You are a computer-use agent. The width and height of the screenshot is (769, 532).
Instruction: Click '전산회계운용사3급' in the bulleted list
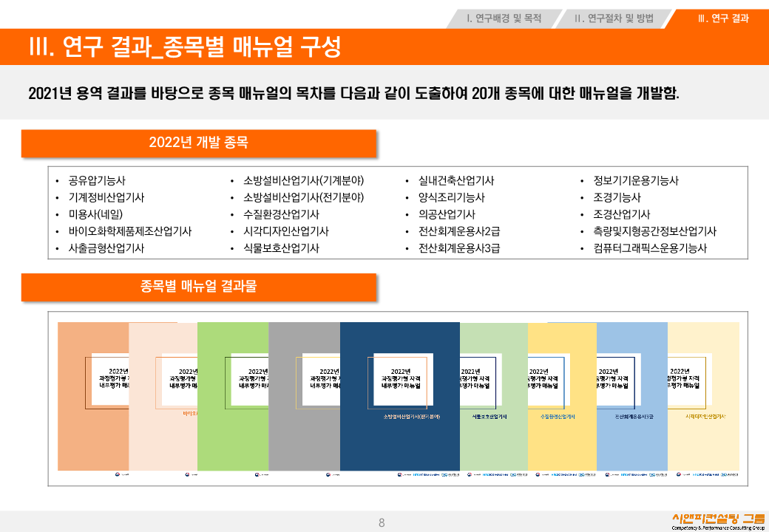(x=459, y=248)
